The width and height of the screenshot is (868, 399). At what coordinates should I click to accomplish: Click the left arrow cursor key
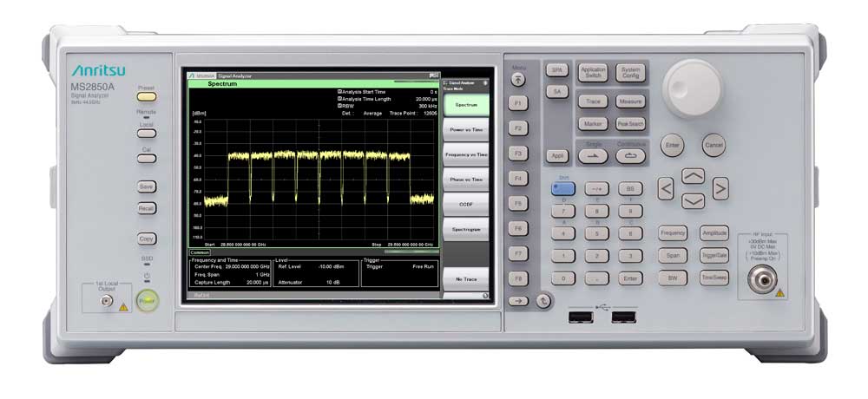click(x=666, y=189)
